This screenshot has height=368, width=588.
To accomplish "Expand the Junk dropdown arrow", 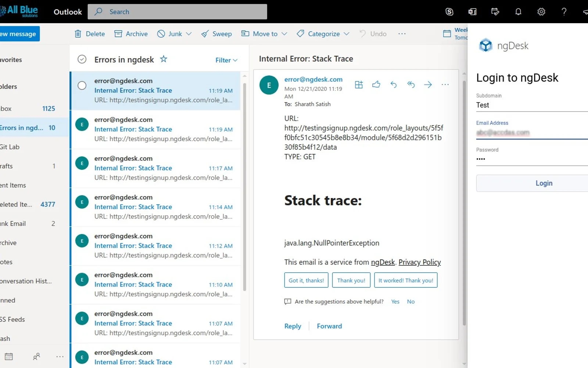I will 189,34.
